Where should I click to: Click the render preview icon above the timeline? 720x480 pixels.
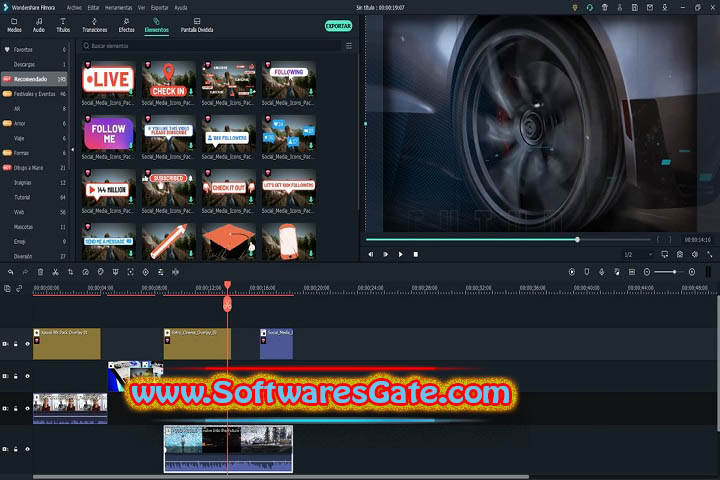coord(572,272)
